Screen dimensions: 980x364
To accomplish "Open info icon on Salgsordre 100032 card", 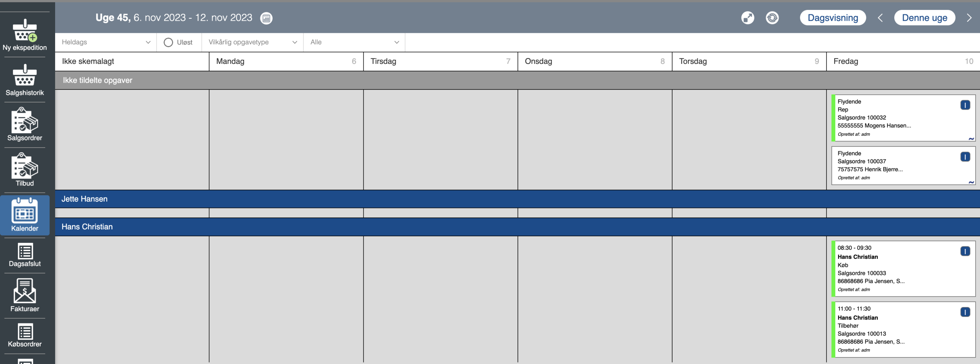I will click(x=965, y=105).
